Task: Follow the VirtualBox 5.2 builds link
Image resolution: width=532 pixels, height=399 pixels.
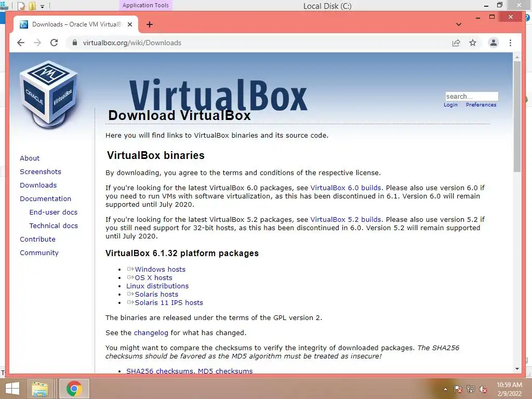Action: (345, 220)
